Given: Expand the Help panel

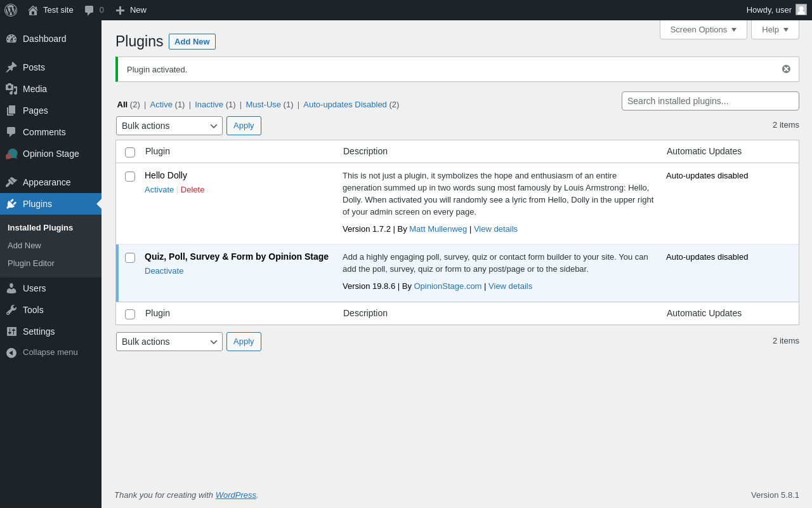Looking at the screenshot, I should pos(775,29).
